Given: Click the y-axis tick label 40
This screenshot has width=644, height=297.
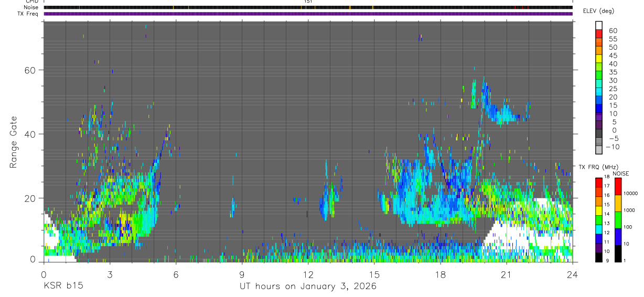Looking at the screenshot, I should pyautogui.click(x=31, y=135).
